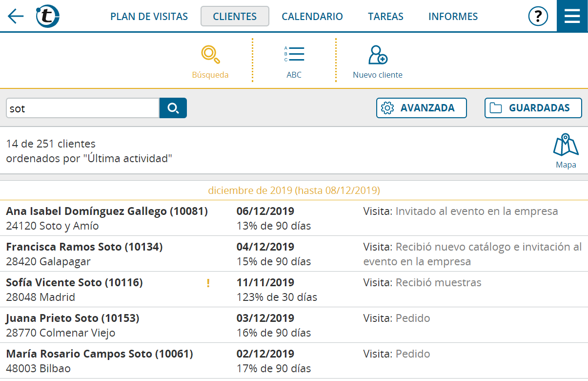Open the Tareas tab
Screen dimensions: 588x381
[385, 16]
